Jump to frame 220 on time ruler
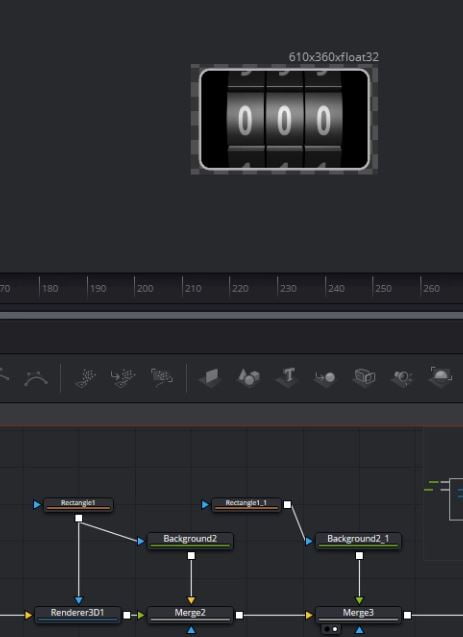This screenshot has height=637, width=463. 240,288
